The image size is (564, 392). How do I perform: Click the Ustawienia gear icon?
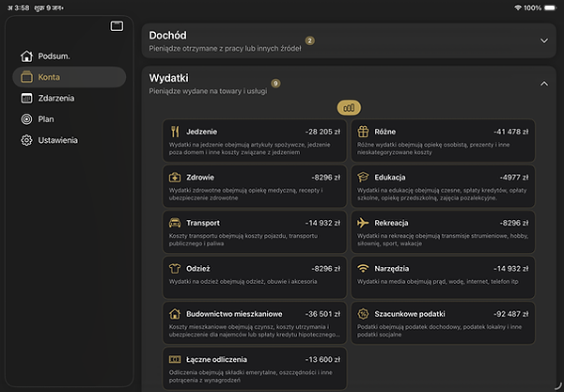(x=26, y=140)
